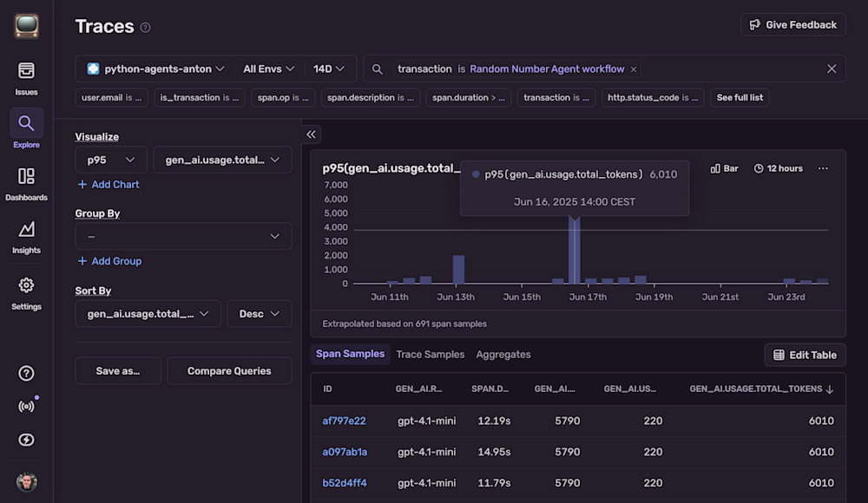This screenshot has height=503, width=868.
Task: Add the user.email filter suggestion
Action: pyautogui.click(x=111, y=97)
